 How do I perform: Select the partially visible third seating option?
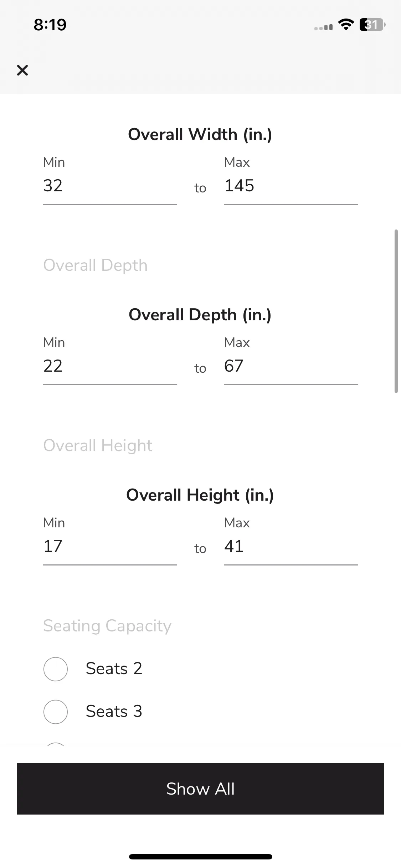tap(56, 745)
